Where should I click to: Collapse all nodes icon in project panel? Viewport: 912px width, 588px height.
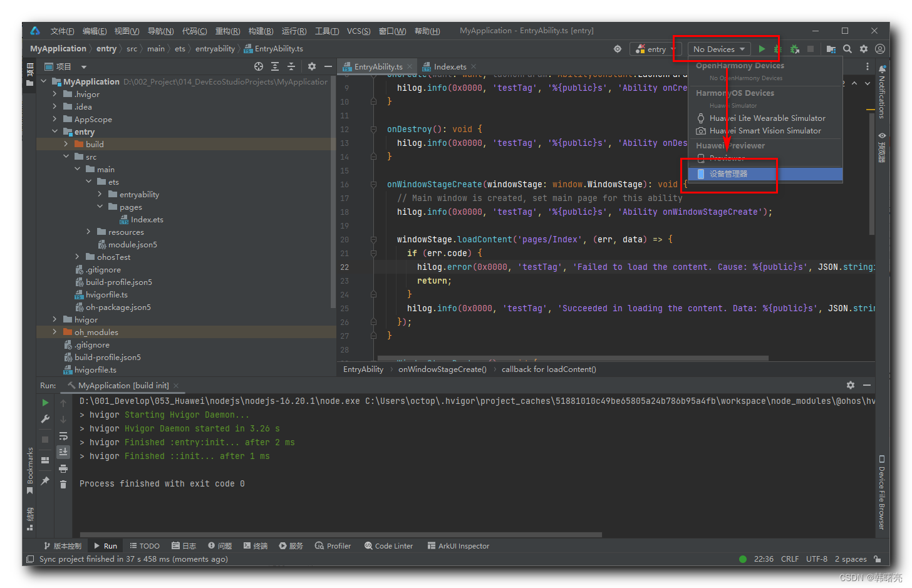(x=291, y=66)
